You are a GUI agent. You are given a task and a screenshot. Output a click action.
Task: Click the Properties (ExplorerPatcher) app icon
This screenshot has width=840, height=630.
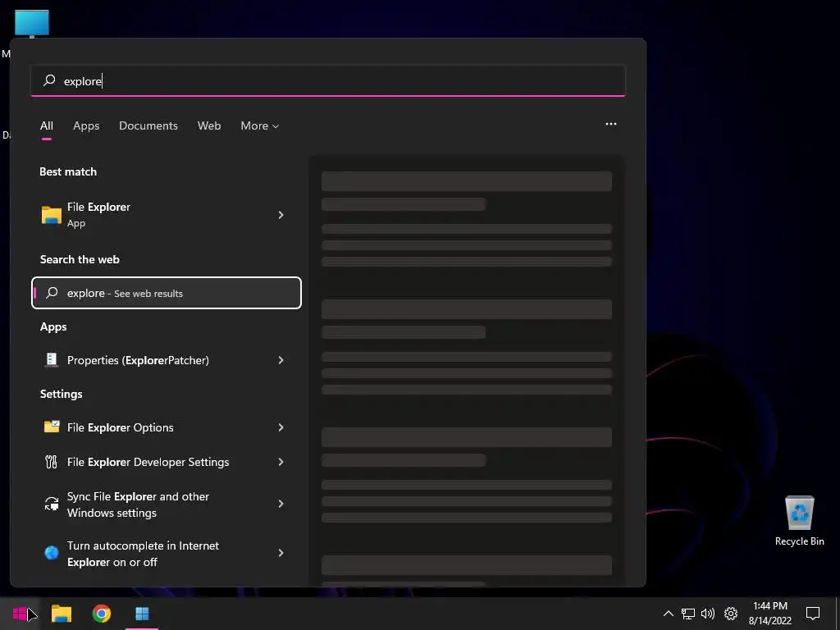coord(52,360)
